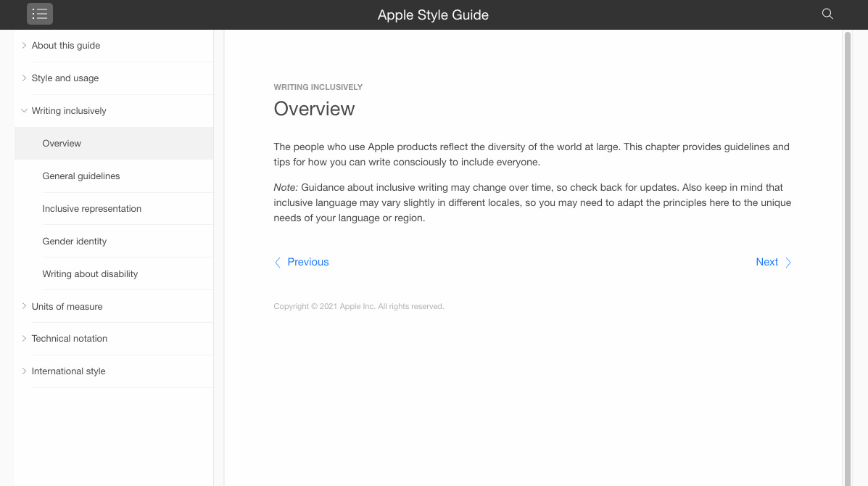
Task: Select Gender identity in the sidebar
Action: [x=74, y=241]
